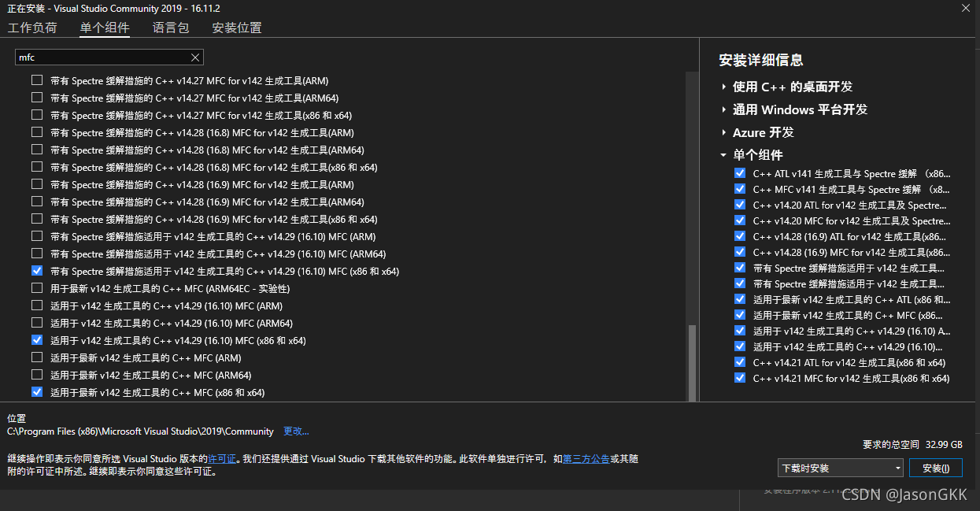Check v14.28 (16.9) MFC (ARM) Spectre

coord(37,184)
